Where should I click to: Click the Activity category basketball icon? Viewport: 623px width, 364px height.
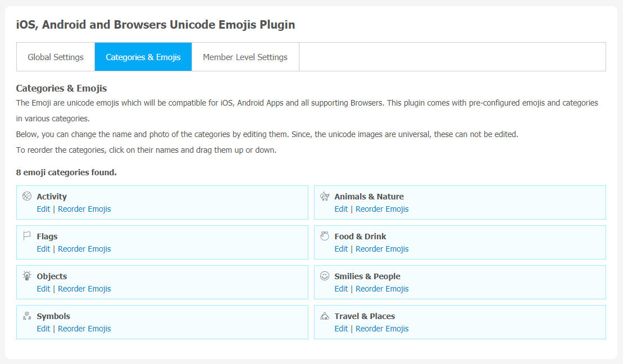27,196
